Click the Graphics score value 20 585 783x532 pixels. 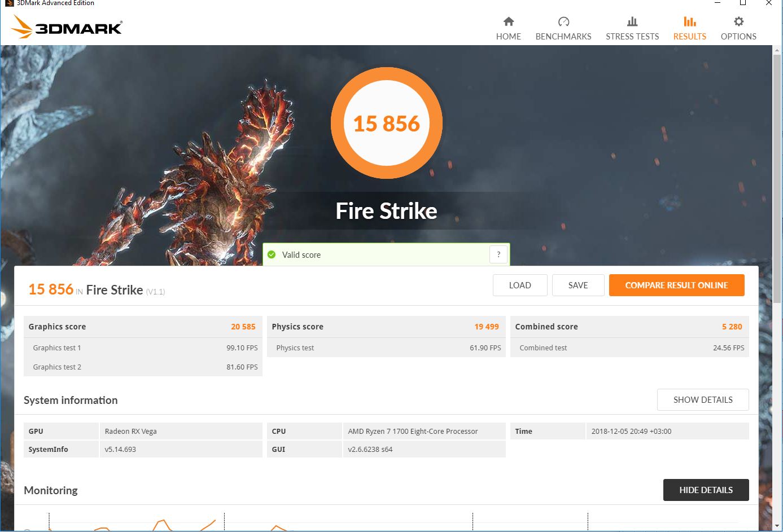point(243,327)
